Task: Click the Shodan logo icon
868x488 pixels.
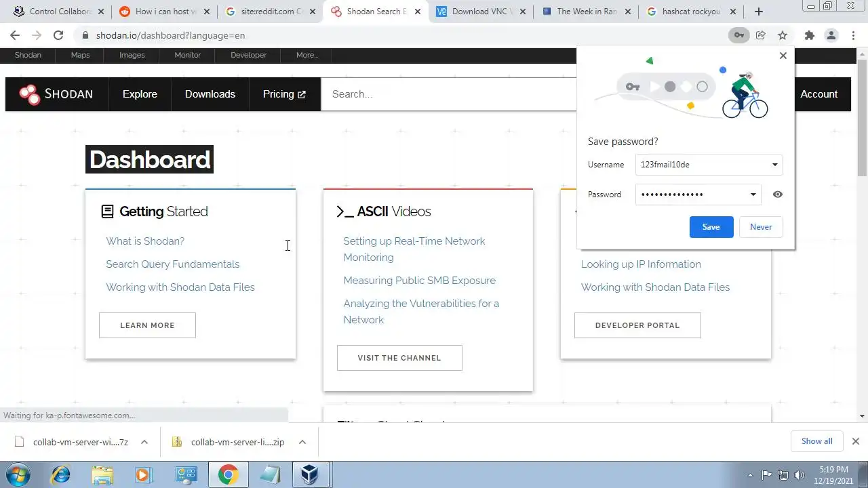Action: (29, 94)
